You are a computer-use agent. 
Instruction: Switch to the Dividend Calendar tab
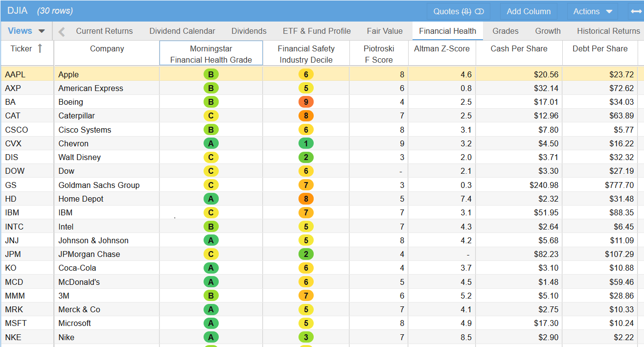182,31
